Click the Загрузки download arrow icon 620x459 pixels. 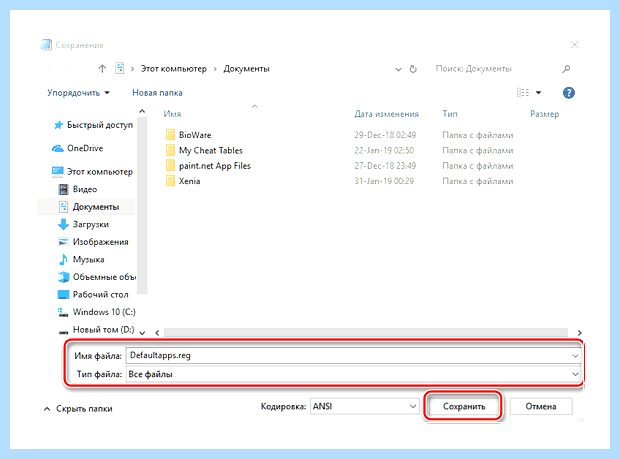[63, 224]
